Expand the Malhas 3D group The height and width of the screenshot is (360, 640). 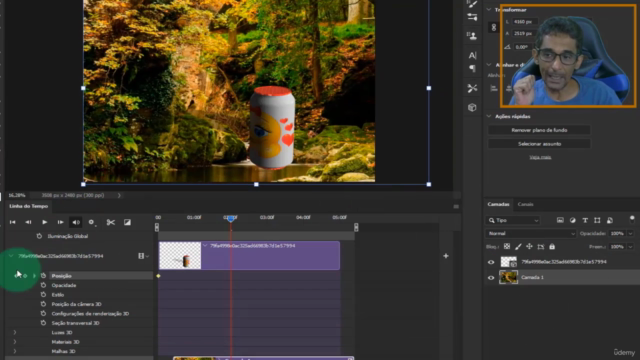click(15, 351)
